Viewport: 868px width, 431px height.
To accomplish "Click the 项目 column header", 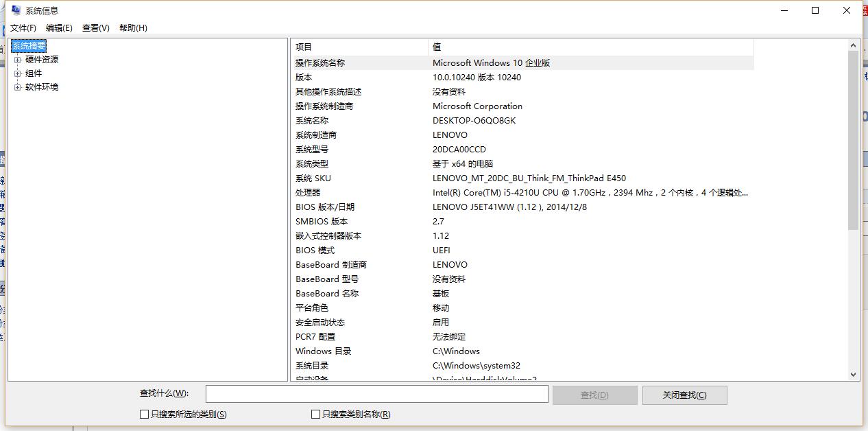I will [x=359, y=47].
